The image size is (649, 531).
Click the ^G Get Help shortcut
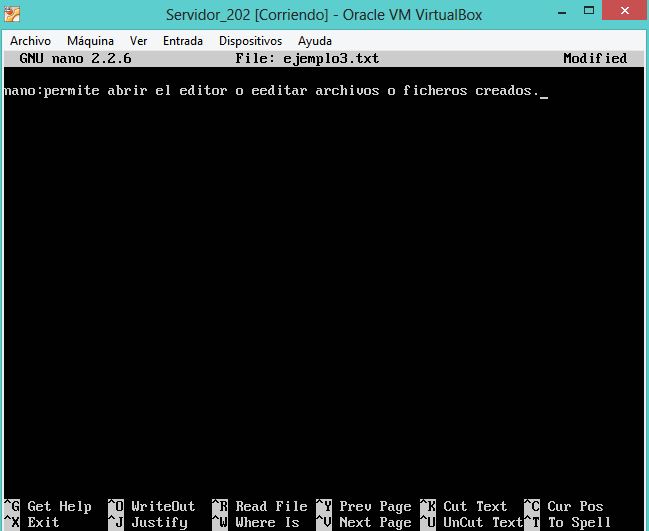(48, 506)
